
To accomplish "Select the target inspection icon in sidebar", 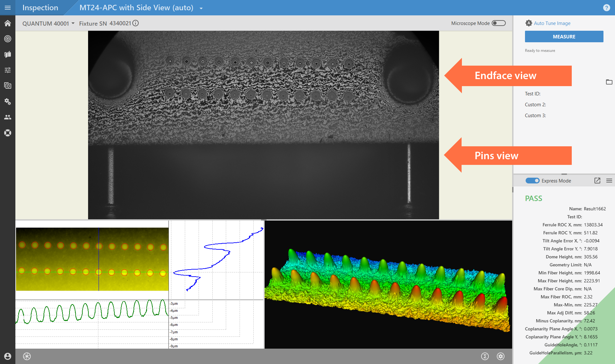I will (x=8, y=39).
